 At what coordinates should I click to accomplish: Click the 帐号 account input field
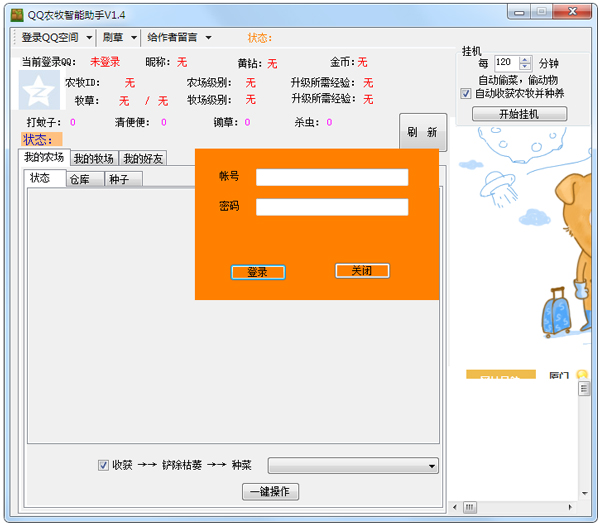click(x=332, y=177)
